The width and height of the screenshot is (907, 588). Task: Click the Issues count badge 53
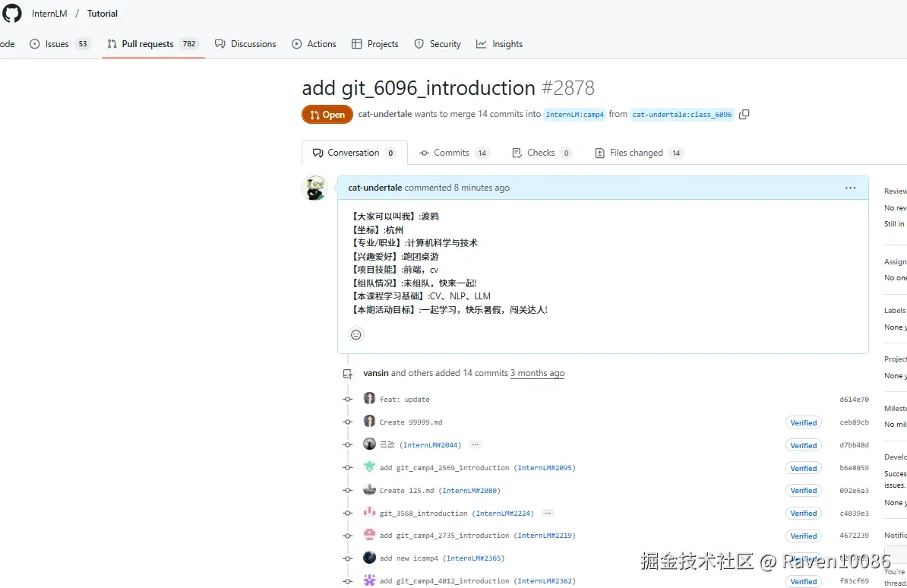click(x=83, y=44)
